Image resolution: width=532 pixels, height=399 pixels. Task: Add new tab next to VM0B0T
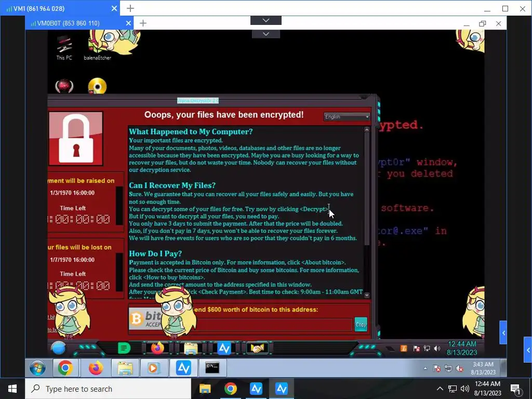[x=143, y=23]
